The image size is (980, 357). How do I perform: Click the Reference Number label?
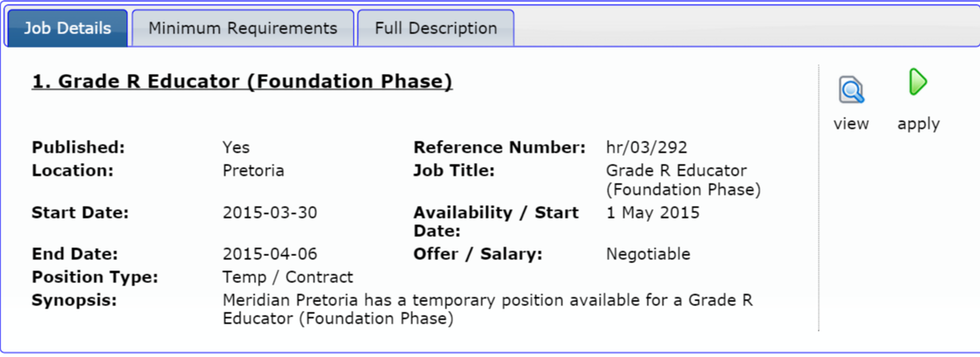499,148
